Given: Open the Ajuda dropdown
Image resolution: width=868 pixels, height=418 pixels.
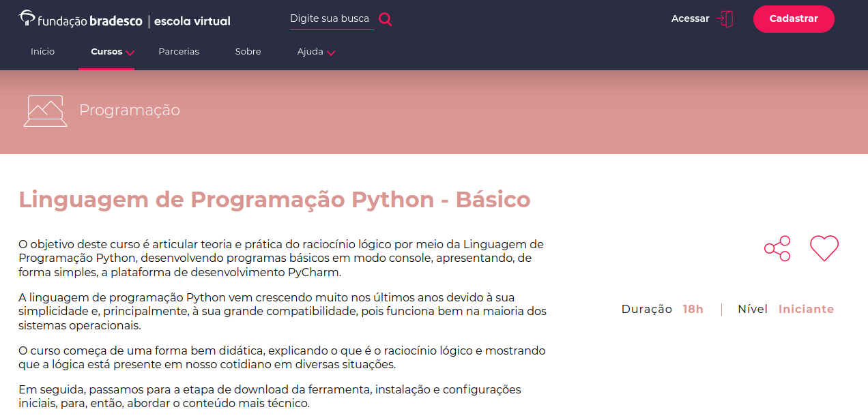Looking at the screenshot, I should click(312, 51).
